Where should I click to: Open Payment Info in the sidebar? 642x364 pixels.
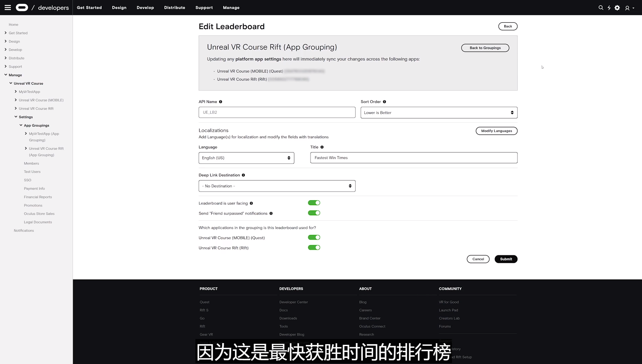34,189
